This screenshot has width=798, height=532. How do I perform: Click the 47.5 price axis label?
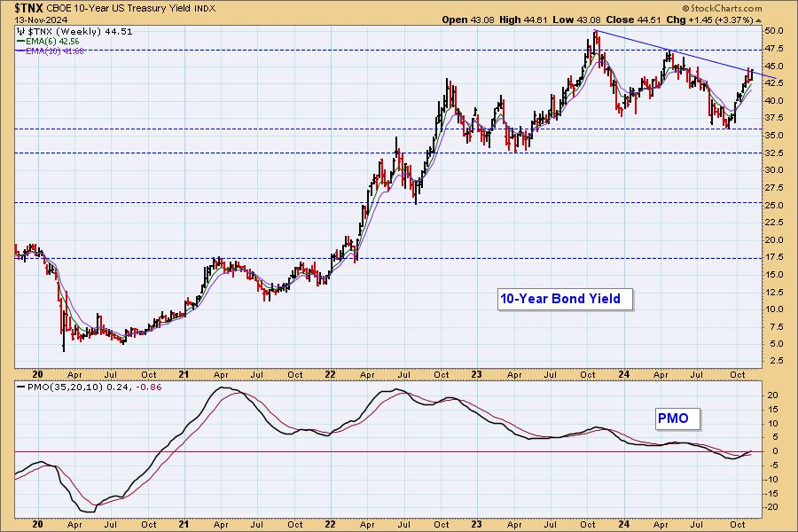click(x=773, y=49)
